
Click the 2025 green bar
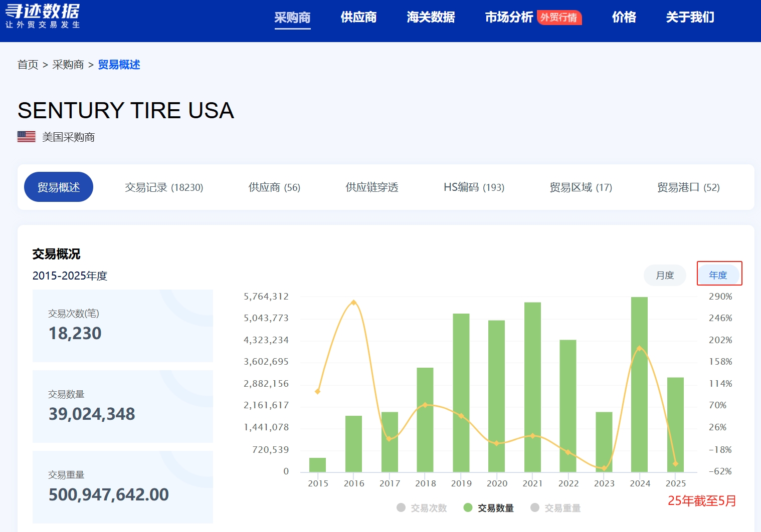coord(675,425)
